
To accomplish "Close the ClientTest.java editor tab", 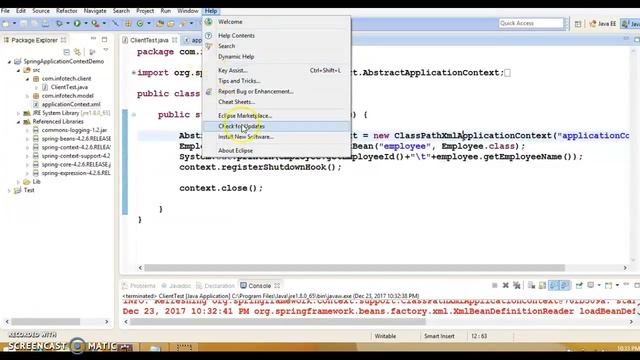I will pos(174,40).
